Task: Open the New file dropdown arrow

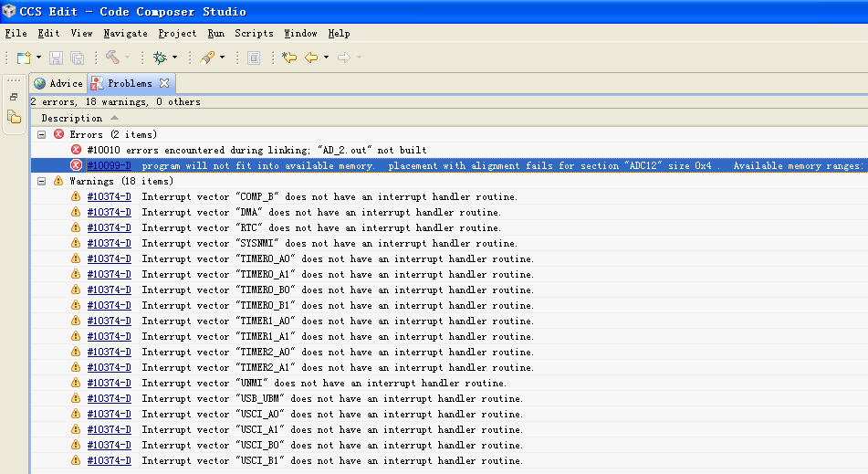Action: [38, 58]
